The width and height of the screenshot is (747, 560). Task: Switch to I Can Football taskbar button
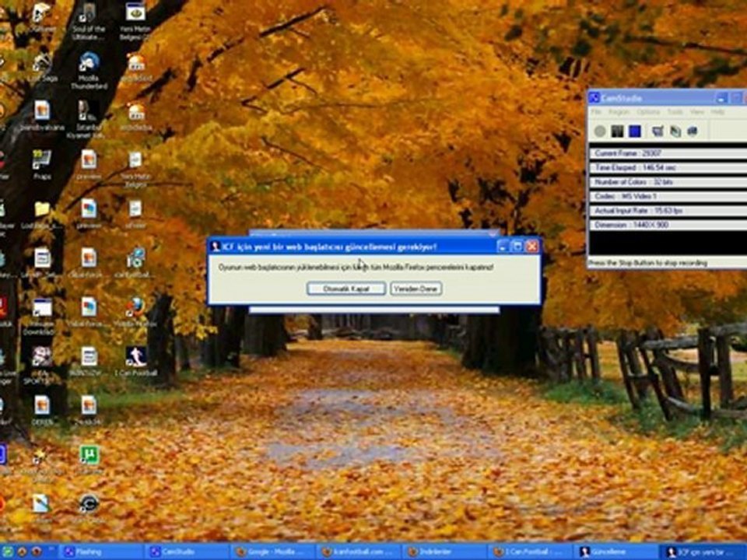pos(530,552)
